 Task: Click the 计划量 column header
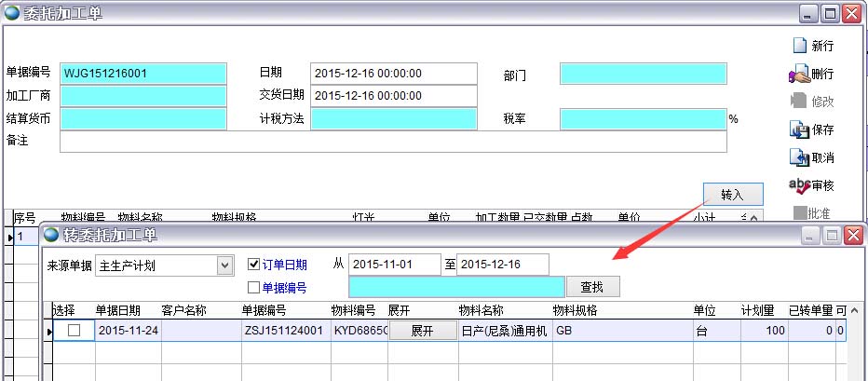[x=757, y=310]
